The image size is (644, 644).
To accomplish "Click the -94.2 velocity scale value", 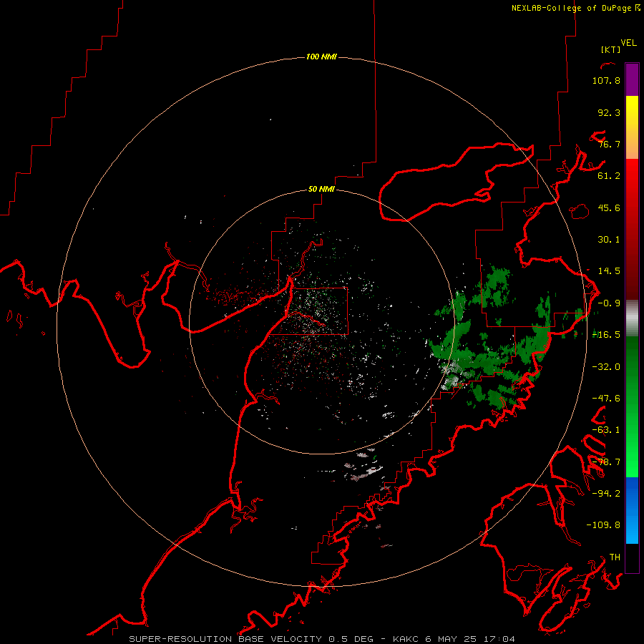I will [606, 493].
